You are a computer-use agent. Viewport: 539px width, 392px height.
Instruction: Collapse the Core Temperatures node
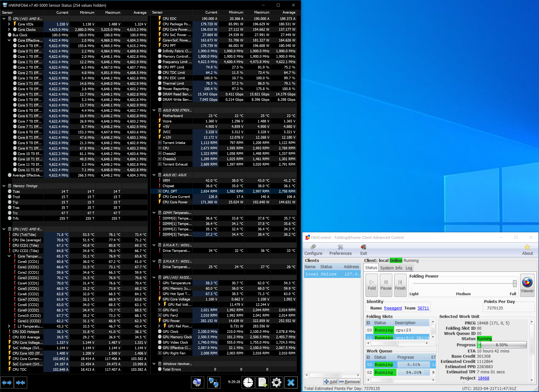(9, 256)
